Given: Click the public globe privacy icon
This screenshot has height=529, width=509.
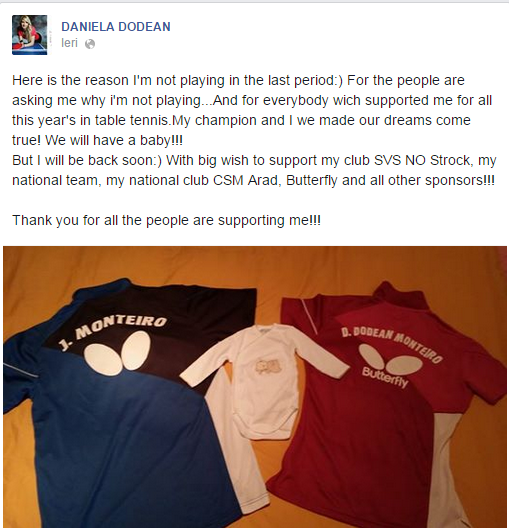Looking at the screenshot, I should tap(90, 44).
